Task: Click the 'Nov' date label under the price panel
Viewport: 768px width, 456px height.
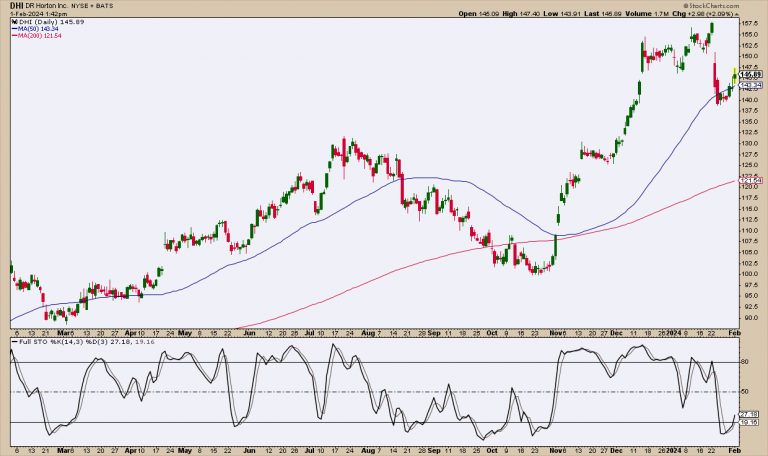Action: [555, 333]
